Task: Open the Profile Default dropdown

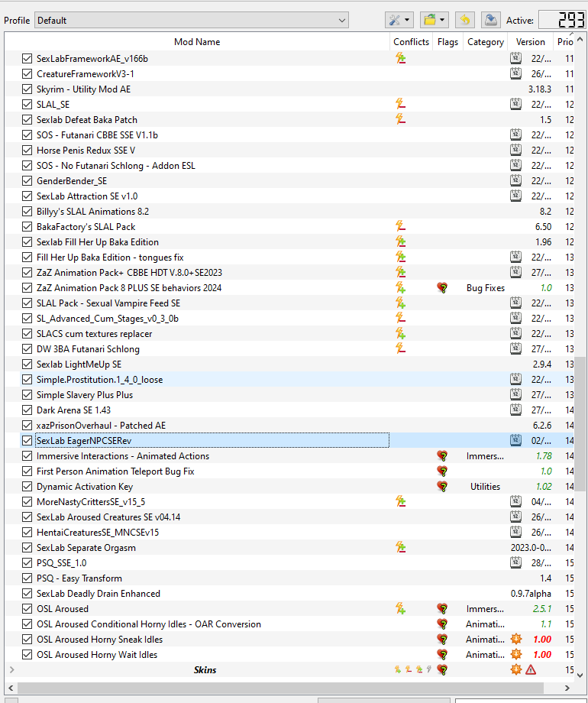Action: [192, 20]
